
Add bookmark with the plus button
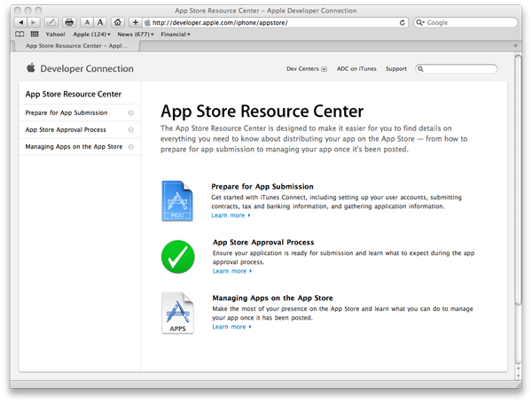[136, 22]
